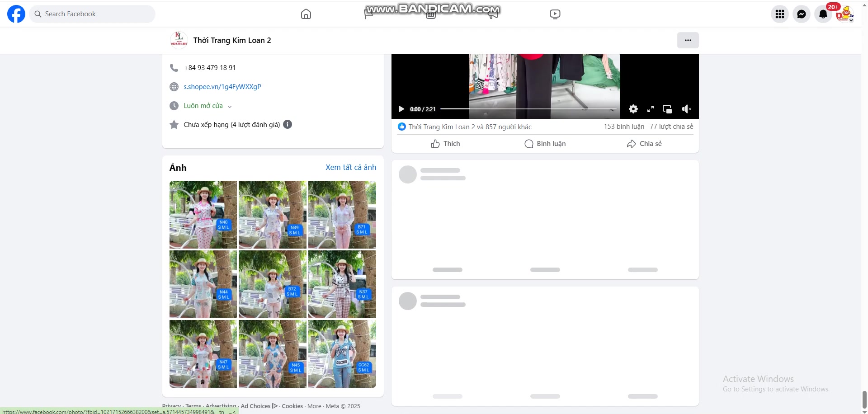Toggle Thích (Like) on the post

[445, 144]
